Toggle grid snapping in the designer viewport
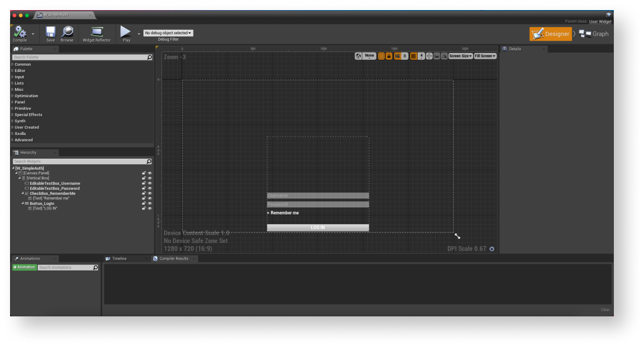 [x=414, y=56]
